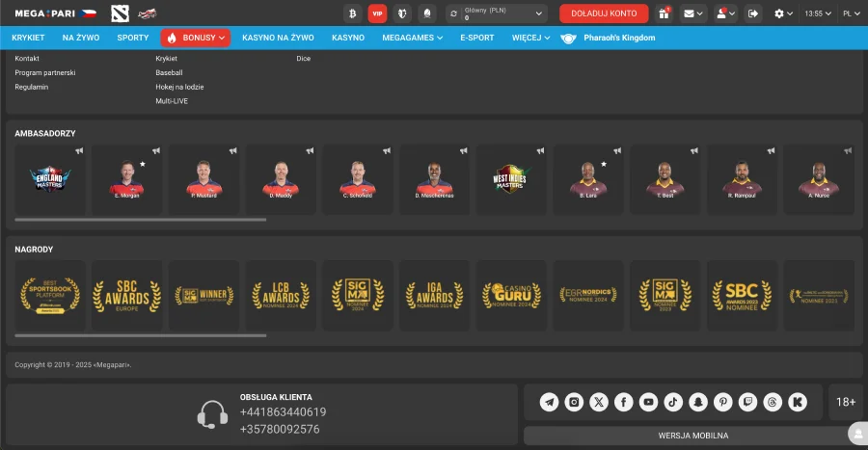Select the West Indies Masters ambassador card
This screenshot has height=450, width=868.
click(x=511, y=179)
